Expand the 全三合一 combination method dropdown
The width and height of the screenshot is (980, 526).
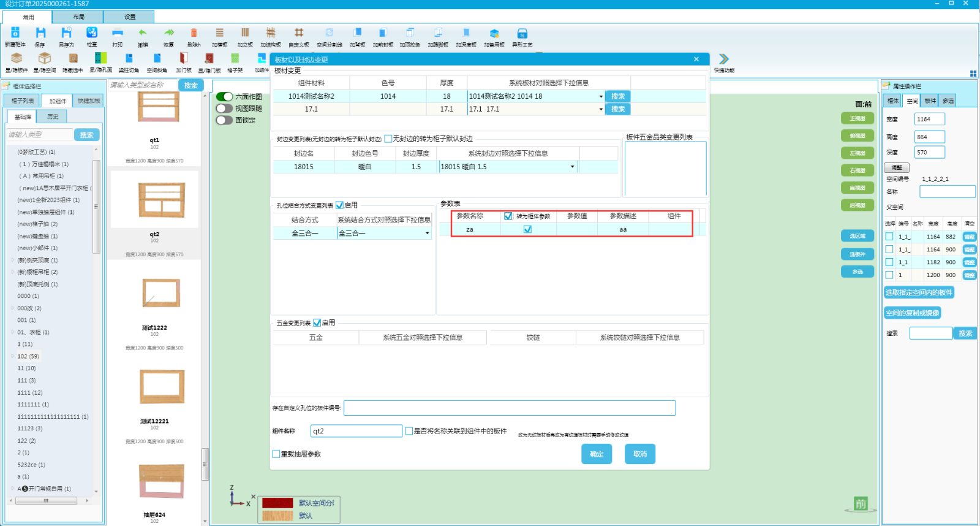point(427,233)
